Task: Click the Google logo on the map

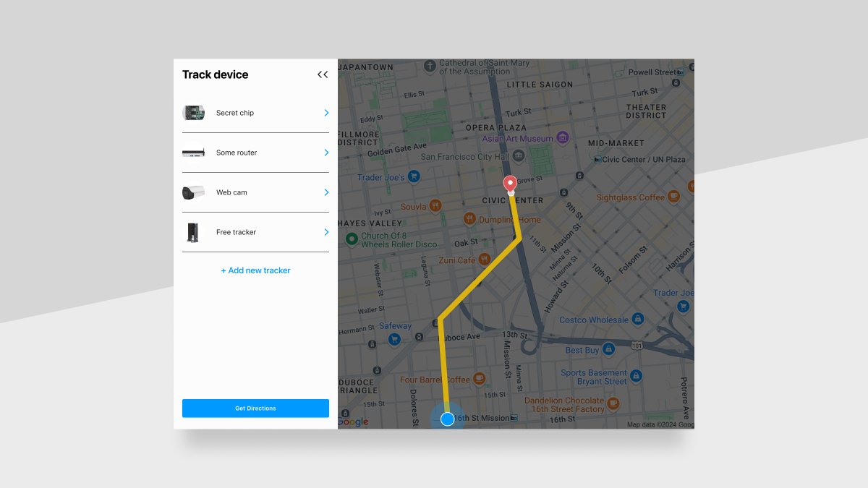Action: (x=354, y=421)
